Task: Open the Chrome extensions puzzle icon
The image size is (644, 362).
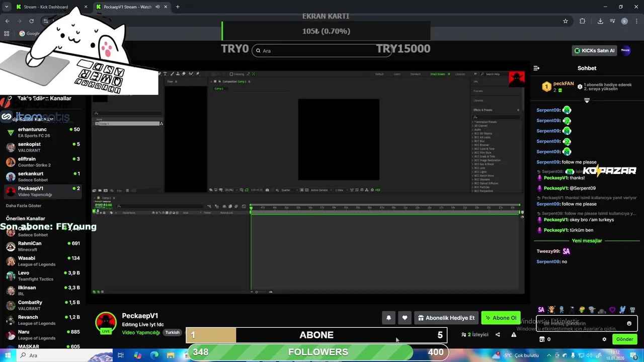Action: click(x=583, y=21)
